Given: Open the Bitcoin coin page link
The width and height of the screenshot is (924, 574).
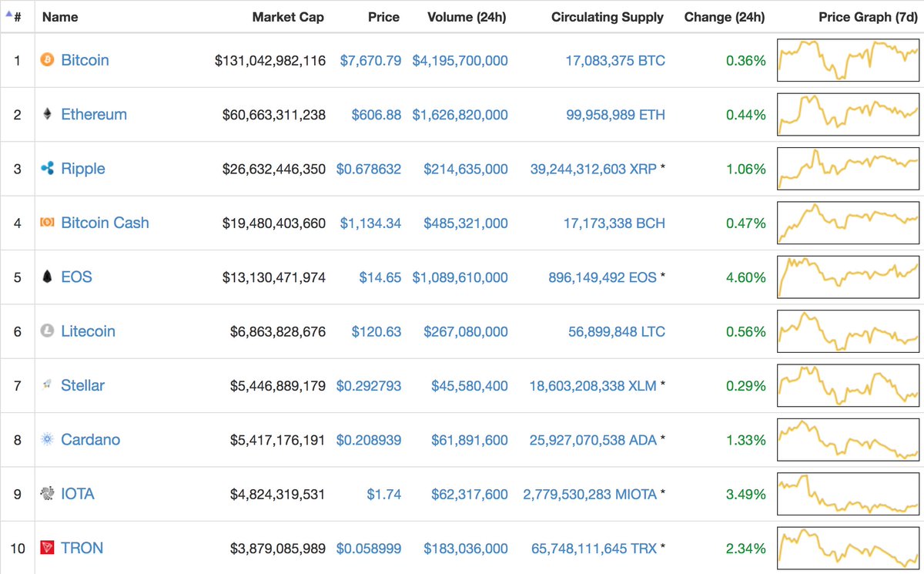Looking at the screenshot, I should (85, 60).
